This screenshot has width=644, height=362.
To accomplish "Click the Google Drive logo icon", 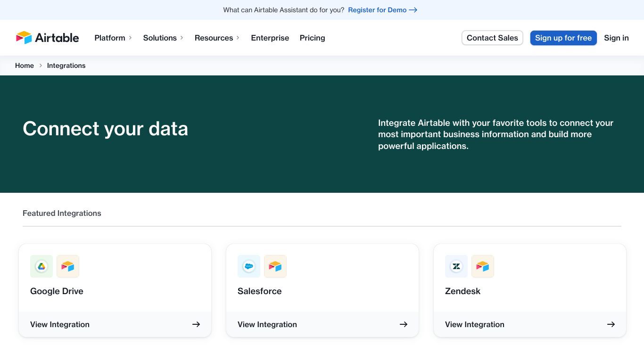I will (x=41, y=266).
